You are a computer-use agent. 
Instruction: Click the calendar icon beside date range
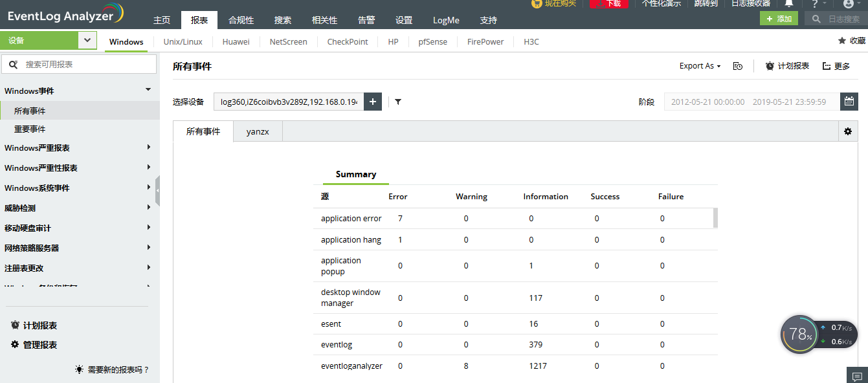click(x=849, y=102)
